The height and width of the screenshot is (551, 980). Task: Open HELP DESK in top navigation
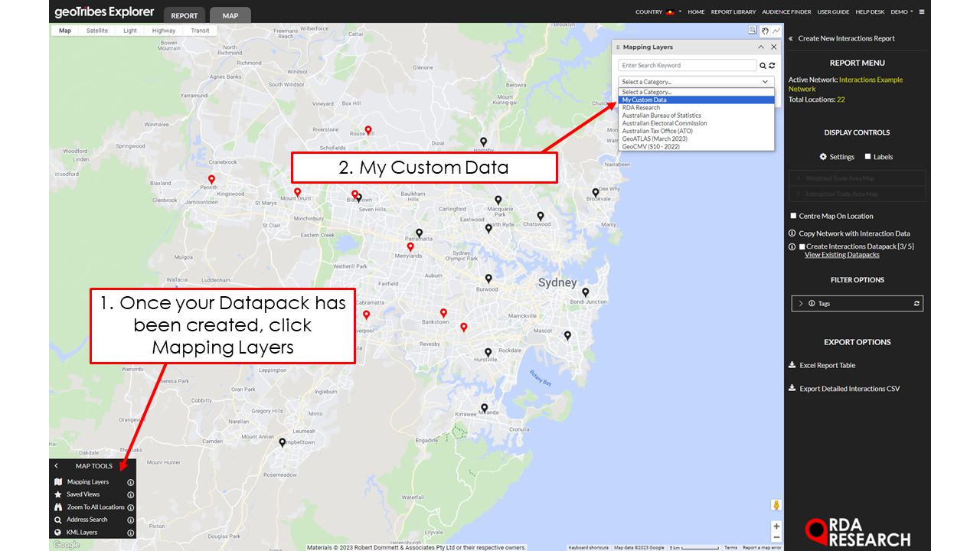[x=870, y=12]
